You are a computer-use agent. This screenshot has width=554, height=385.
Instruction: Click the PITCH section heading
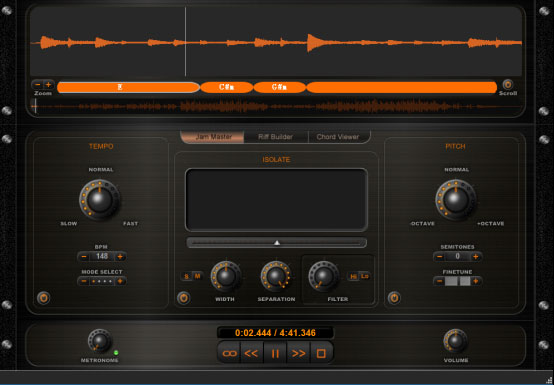click(x=455, y=146)
